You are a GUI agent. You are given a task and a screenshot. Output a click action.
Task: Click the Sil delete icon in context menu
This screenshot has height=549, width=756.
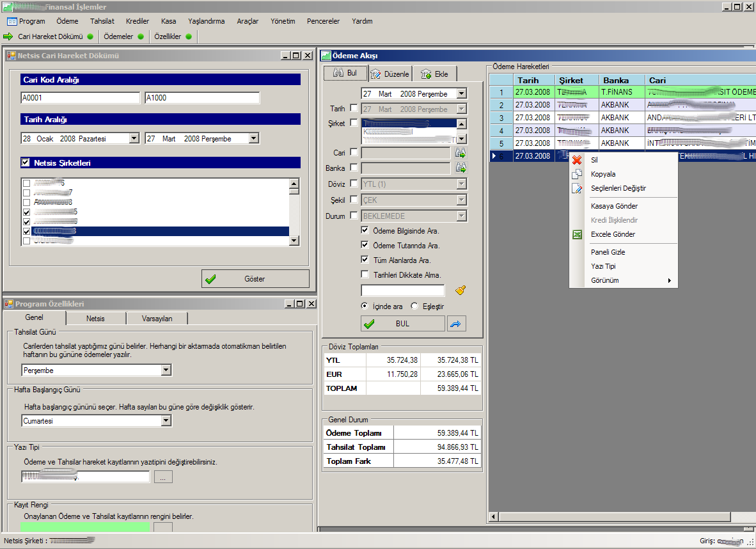click(x=577, y=160)
